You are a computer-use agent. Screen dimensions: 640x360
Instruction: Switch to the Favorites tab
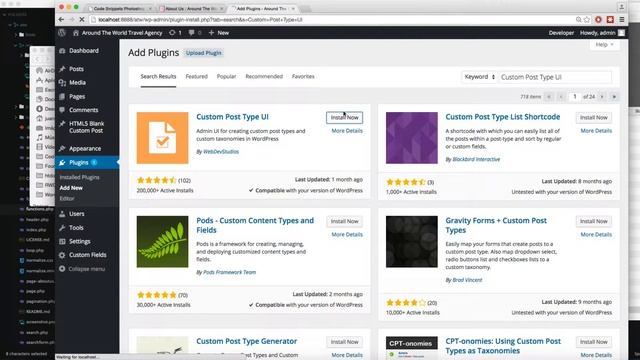coord(303,76)
